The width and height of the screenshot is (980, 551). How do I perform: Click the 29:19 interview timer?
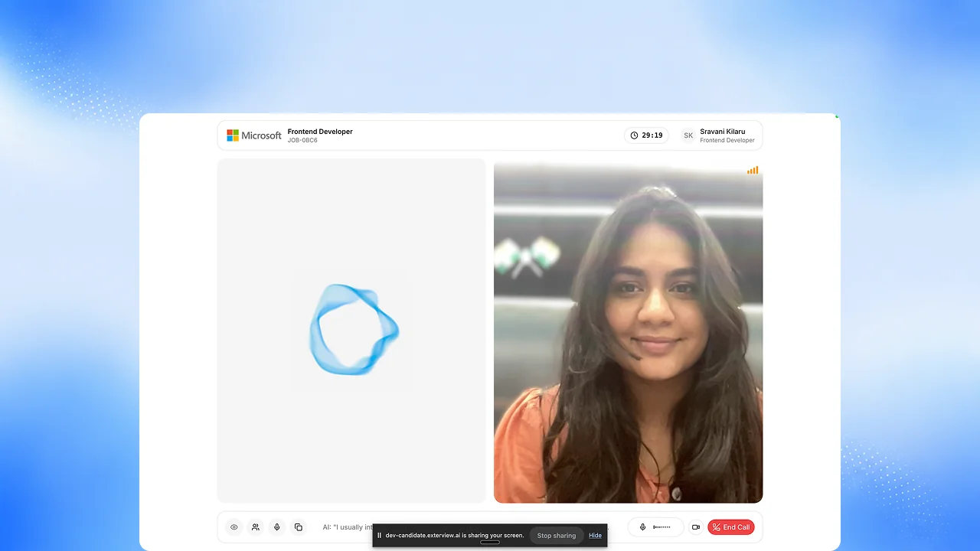point(646,135)
